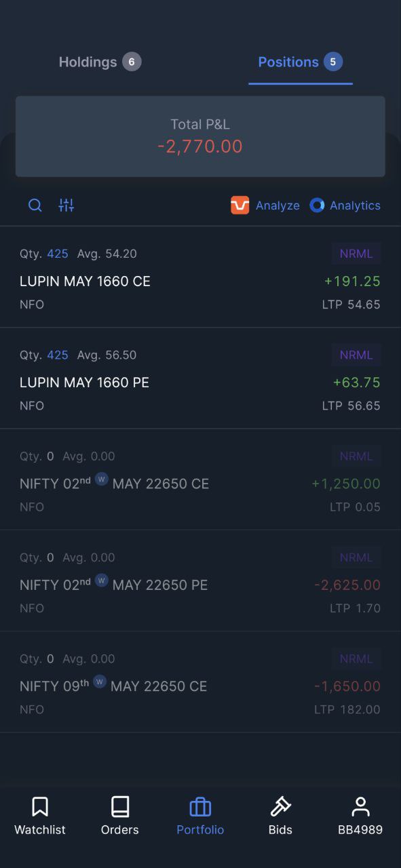Open the filter sliders icon

(66, 205)
